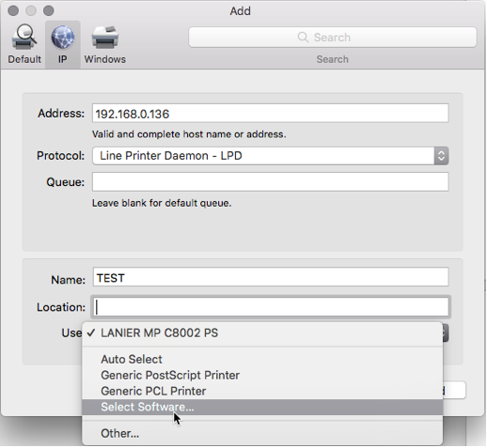The image size is (487, 448).
Task: Choose LANIER MP C8002 PS from menu
Action: coord(262,333)
